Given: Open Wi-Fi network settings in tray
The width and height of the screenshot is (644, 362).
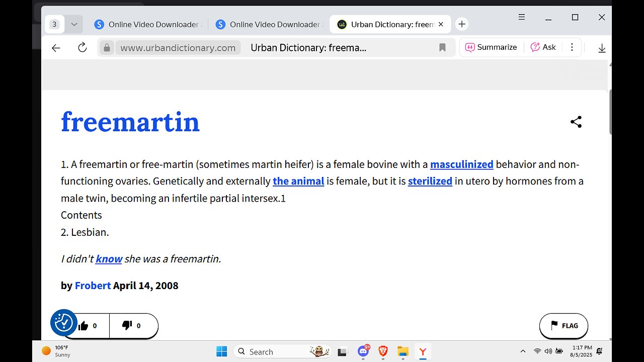Looking at the screenshot, I should coord(537,351).
